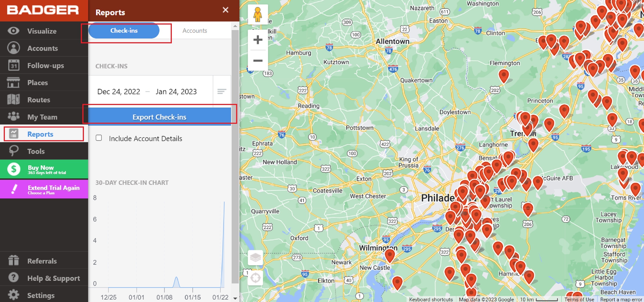Close the Reports panel
Screen dimensions: 644x302
click(x=225, y=10)
